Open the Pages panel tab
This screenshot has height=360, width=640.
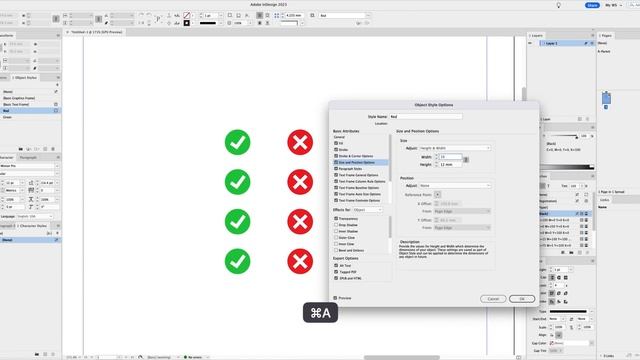606,36
